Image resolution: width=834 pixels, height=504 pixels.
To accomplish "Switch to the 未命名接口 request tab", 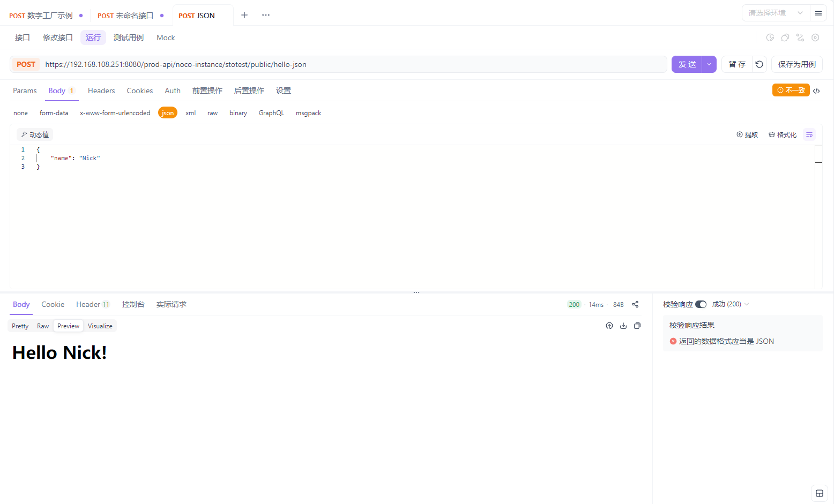I will point(124,16).
